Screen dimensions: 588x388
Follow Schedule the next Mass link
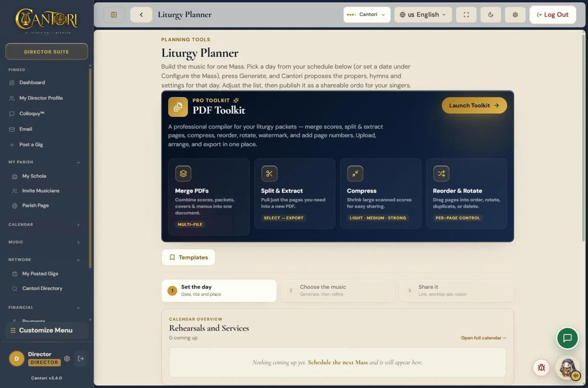[x=338, y=362]
